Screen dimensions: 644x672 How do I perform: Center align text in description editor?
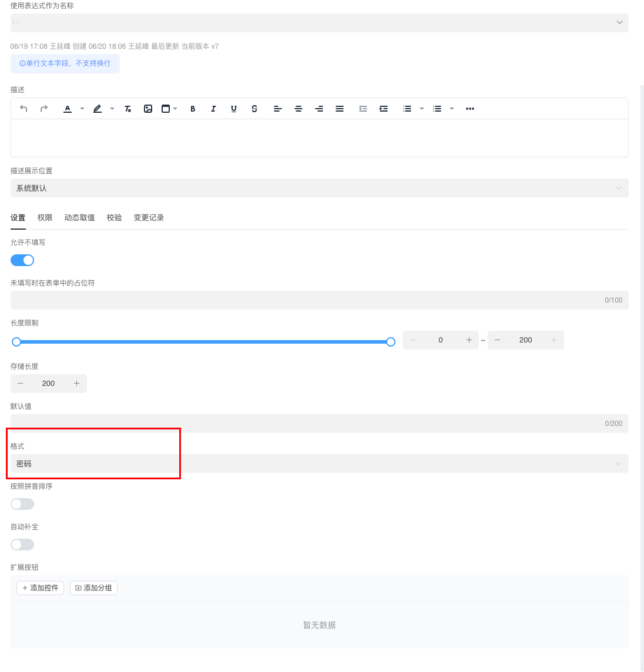[x=298, y=109]
